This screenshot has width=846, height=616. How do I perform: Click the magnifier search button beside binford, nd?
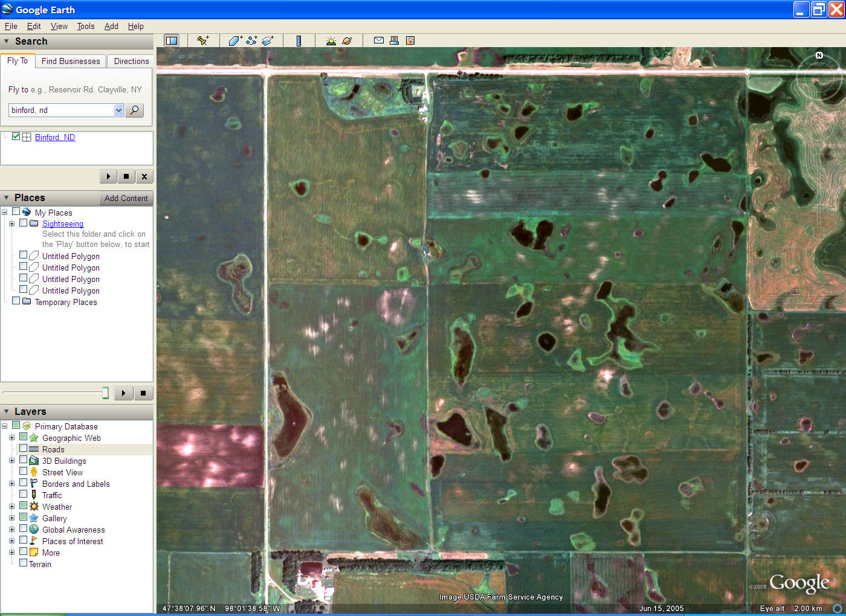(x=135, y=110)
